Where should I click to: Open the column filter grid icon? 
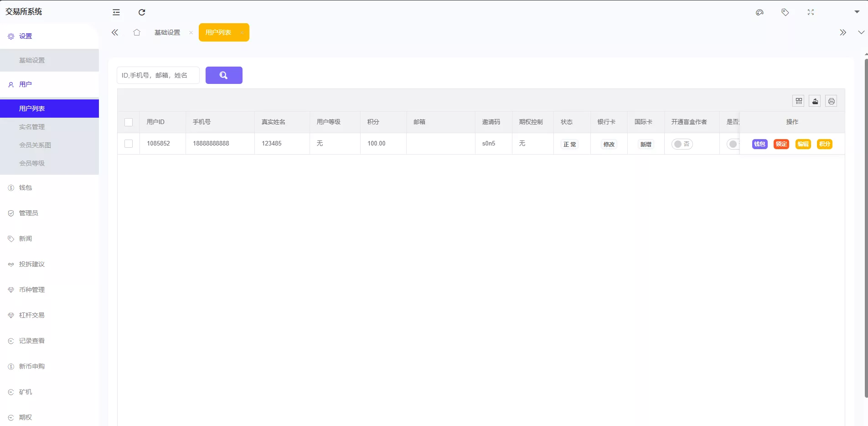(x=799, y=101)
